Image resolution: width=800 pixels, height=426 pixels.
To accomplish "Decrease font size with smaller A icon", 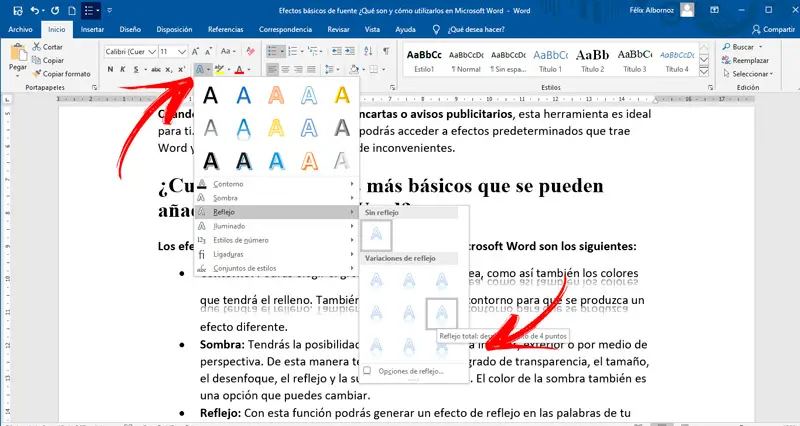I will pos(208,52).
